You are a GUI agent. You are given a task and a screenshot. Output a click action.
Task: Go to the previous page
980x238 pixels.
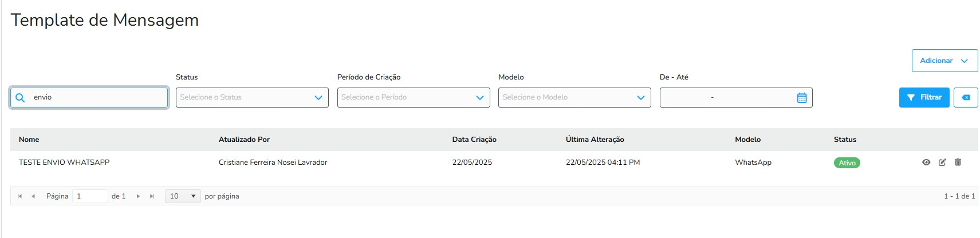[33, 196]
